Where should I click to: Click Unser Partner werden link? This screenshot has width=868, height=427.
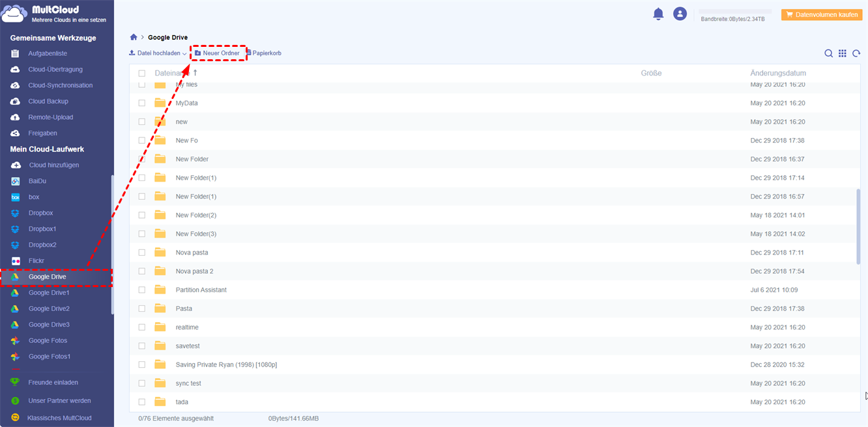[59, 400]
